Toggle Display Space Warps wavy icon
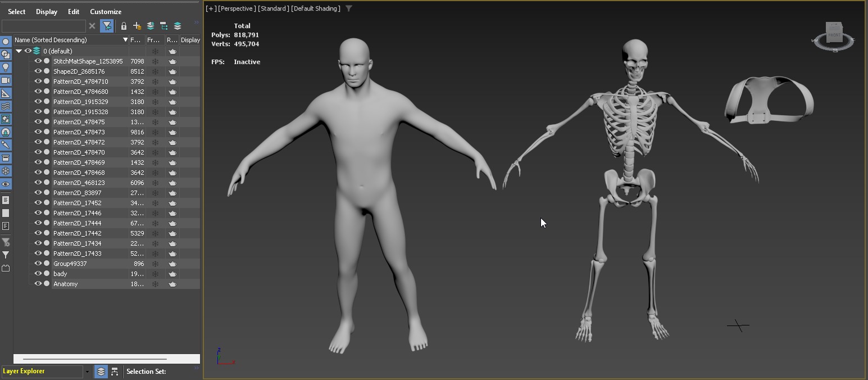 [6, 106]
